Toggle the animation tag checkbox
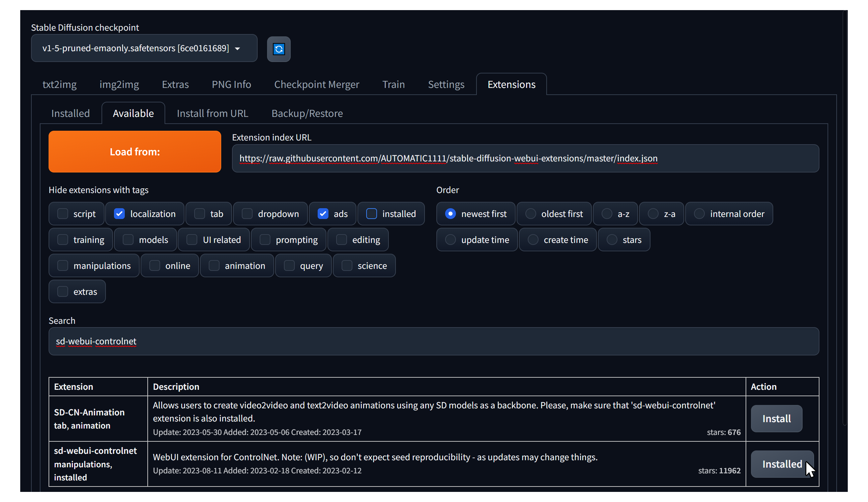Viewport: 868px width, 502px height. click(x=214, y=265)
